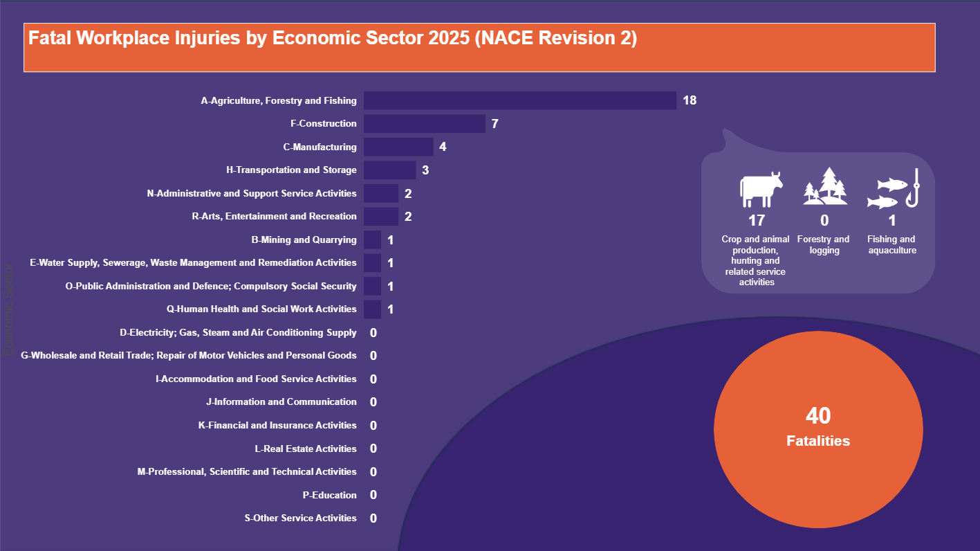Click the C-Manufacturing bar

pos(398,147)
